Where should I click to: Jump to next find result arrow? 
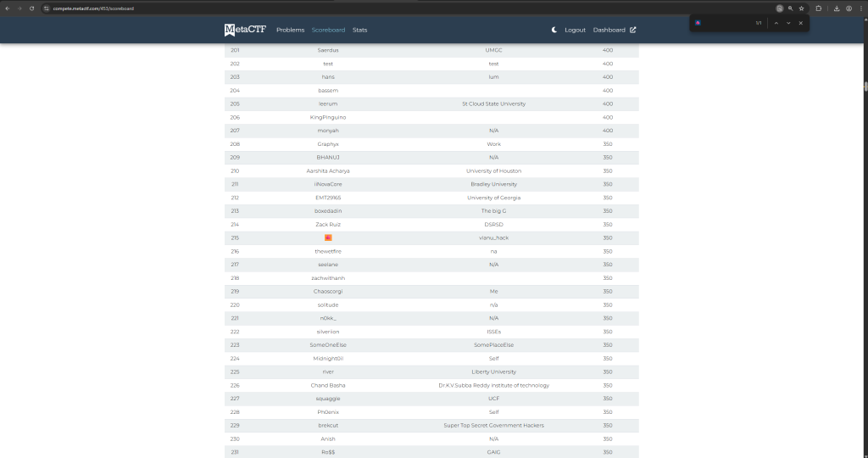tap(788, 23)
